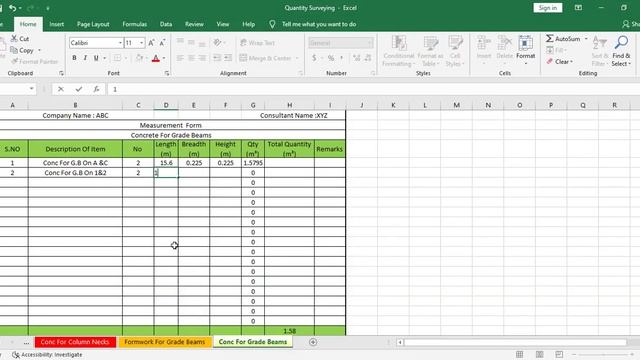Open the Insert ribbon tab
Viewport: 640px width, 360px height.
point(57,24)
